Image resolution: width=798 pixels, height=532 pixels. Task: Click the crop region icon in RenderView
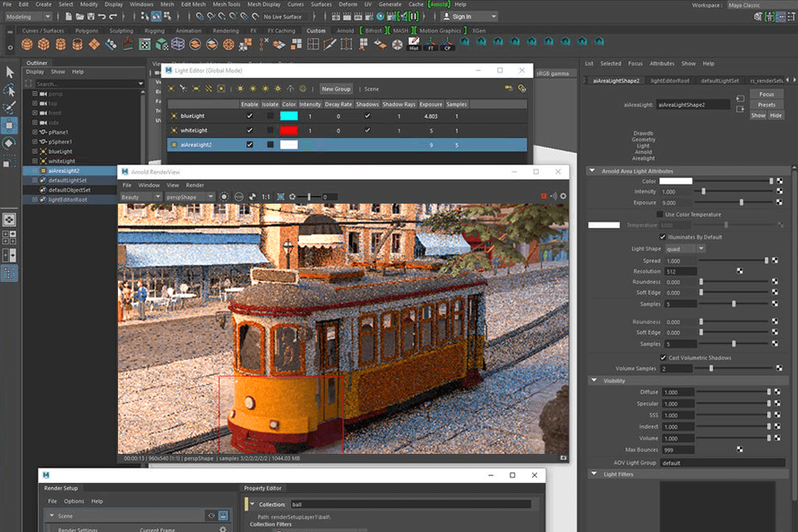point(280,196)
